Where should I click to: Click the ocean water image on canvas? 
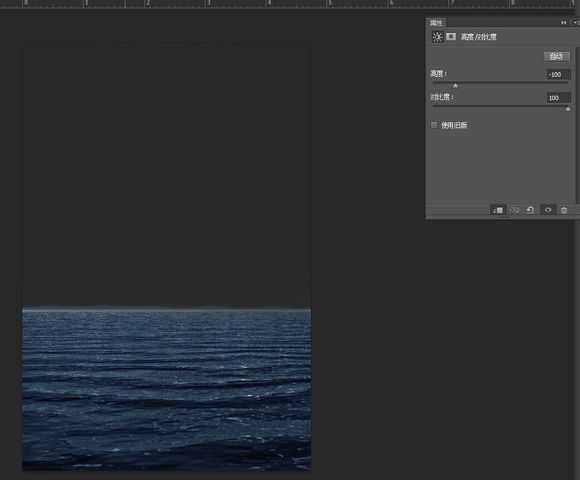click(x=167, y=389)
